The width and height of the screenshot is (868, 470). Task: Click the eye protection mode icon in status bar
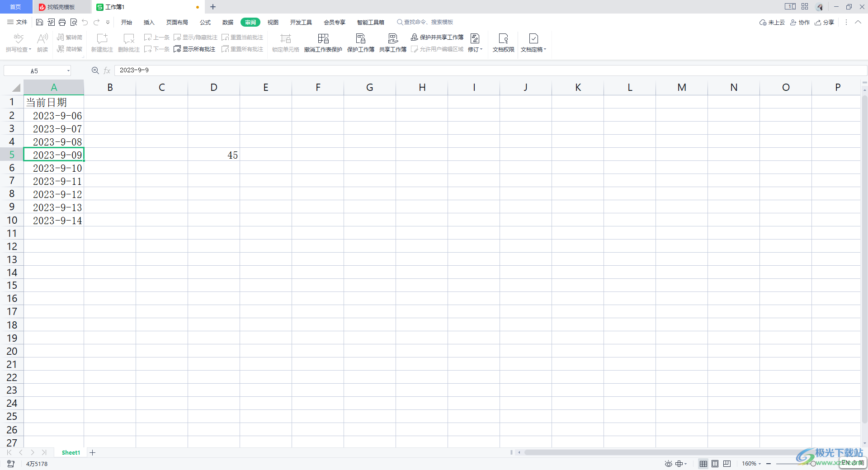click(x=669, y=464)
